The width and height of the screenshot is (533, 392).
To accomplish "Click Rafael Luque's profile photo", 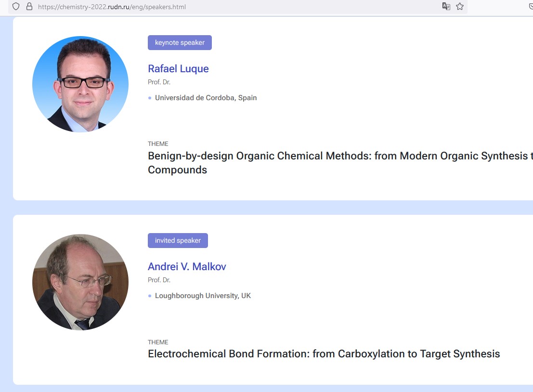I will (80, 84).
